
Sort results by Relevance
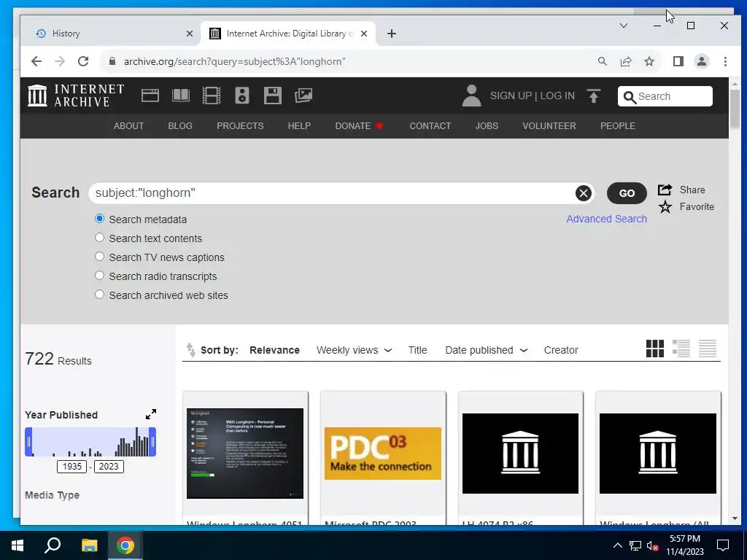click(x=274, y=350)
